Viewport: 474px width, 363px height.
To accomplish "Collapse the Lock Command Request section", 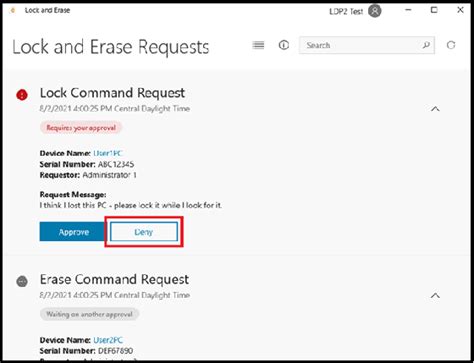I will 435,109.
